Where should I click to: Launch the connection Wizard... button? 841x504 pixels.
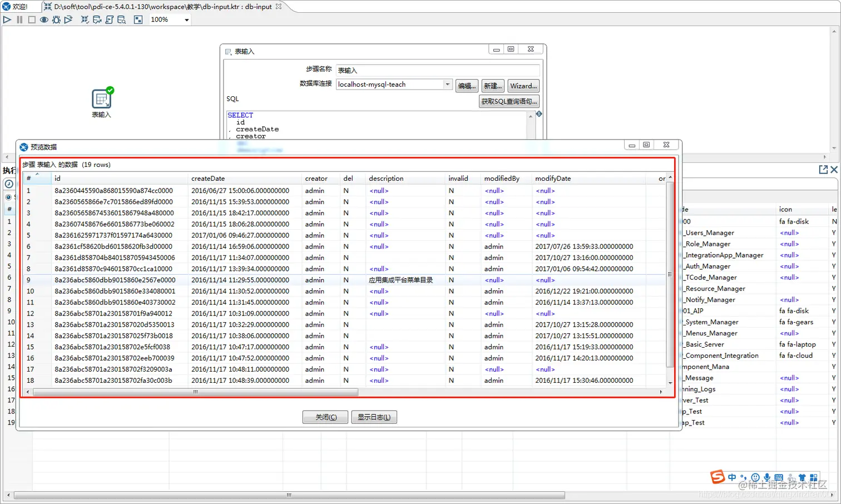[x=523, y=86]
